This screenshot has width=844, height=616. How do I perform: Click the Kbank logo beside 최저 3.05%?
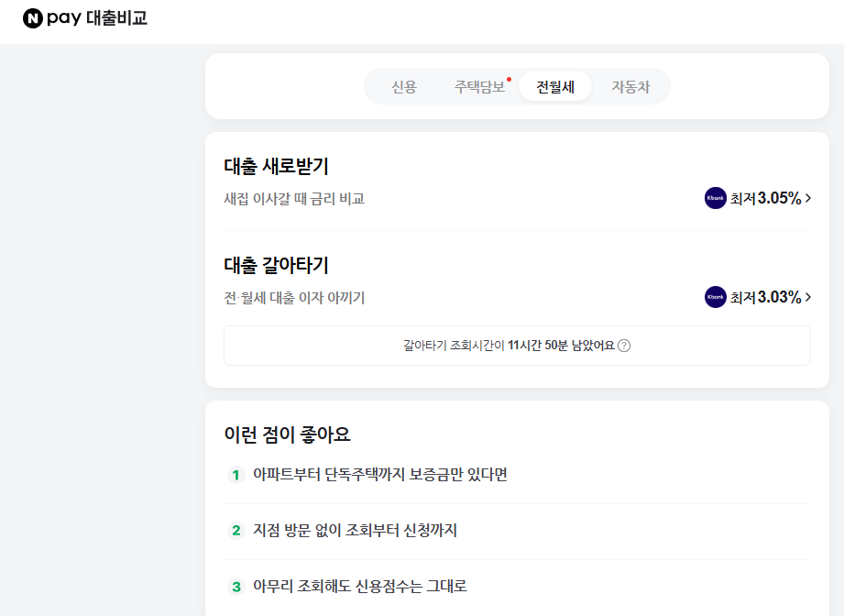tap(716, 198)
